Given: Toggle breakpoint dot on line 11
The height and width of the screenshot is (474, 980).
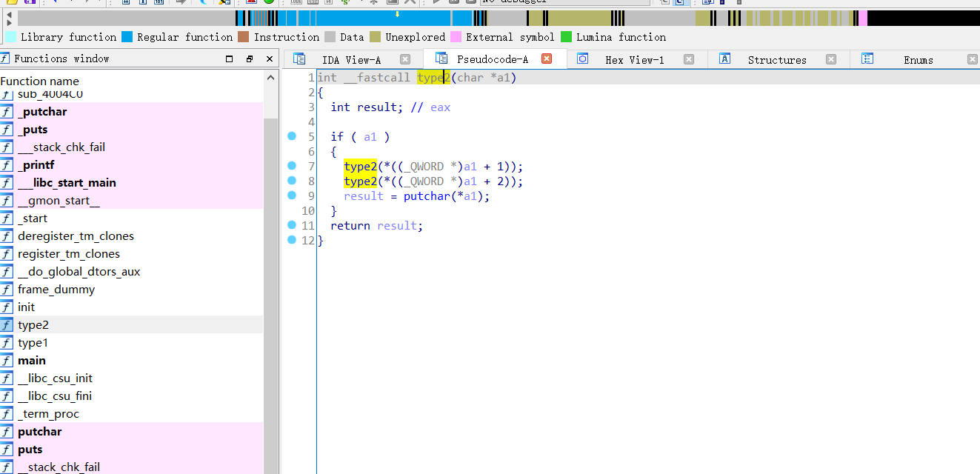Looking at the screenshot, I should (x=292, y=225).
